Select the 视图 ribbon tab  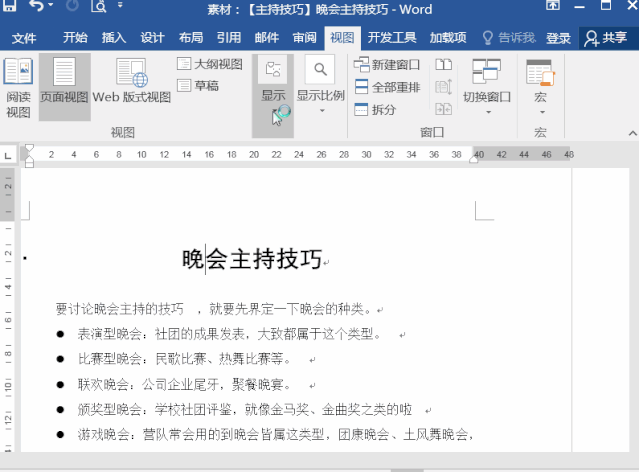tap(342, 38)
